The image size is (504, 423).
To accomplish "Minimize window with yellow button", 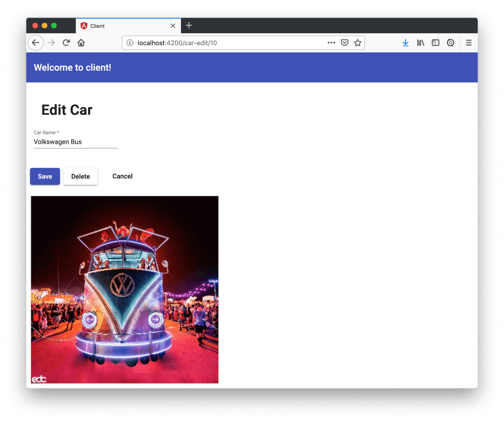I will pyautogui.click(x=45, y=26).
